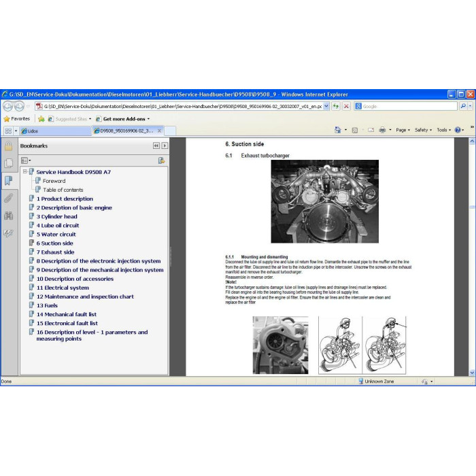Click the RSS feeds icon
Screen dimensions: 476x476
click(x=354, y=130)
